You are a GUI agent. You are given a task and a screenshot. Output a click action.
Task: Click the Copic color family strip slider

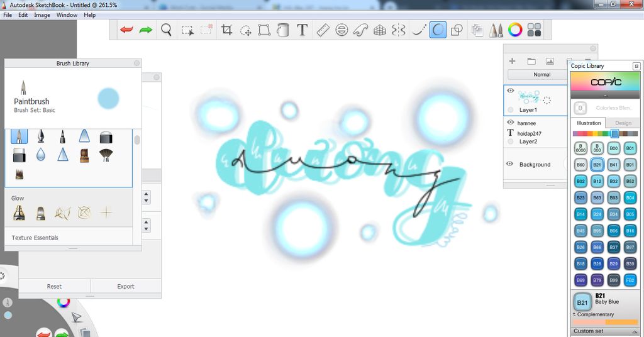[x=614, y=133]
